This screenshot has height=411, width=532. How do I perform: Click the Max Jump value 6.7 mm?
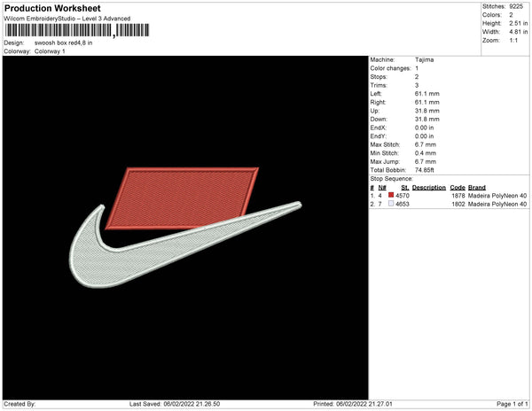(x=425, y=161)
